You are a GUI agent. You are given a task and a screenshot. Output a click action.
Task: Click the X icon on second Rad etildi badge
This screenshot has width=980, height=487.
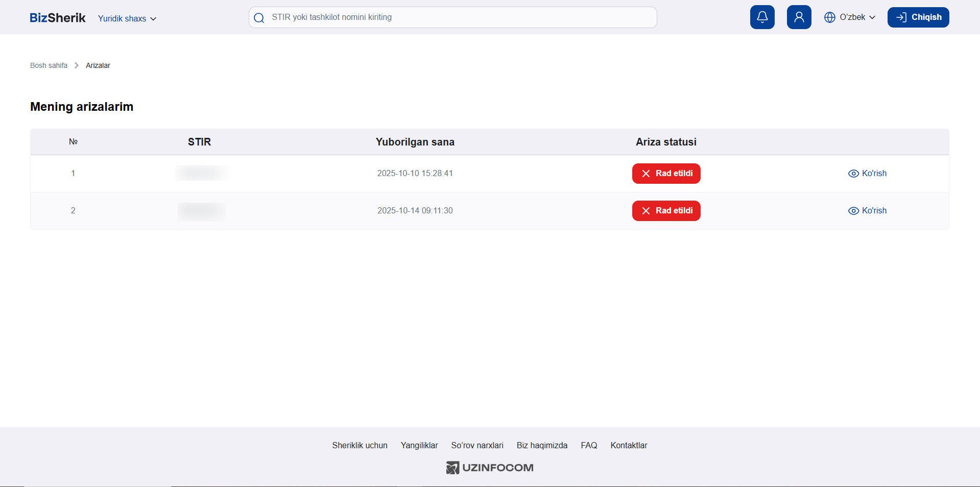[x=645, y=211]
